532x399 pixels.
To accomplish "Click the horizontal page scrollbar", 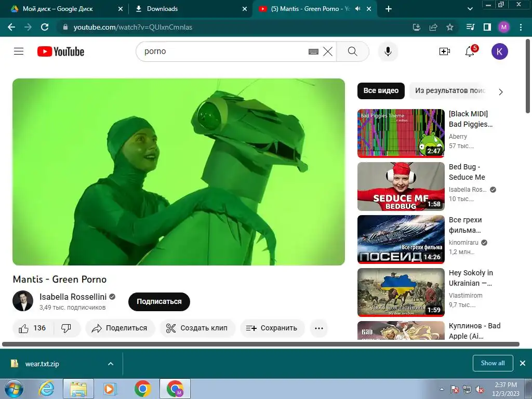I will pyautogui.click(x=261, y=344).
